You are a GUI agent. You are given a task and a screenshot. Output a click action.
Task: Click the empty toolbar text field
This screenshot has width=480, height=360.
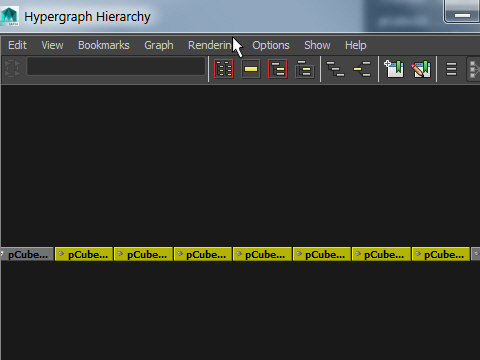(116, 66)
